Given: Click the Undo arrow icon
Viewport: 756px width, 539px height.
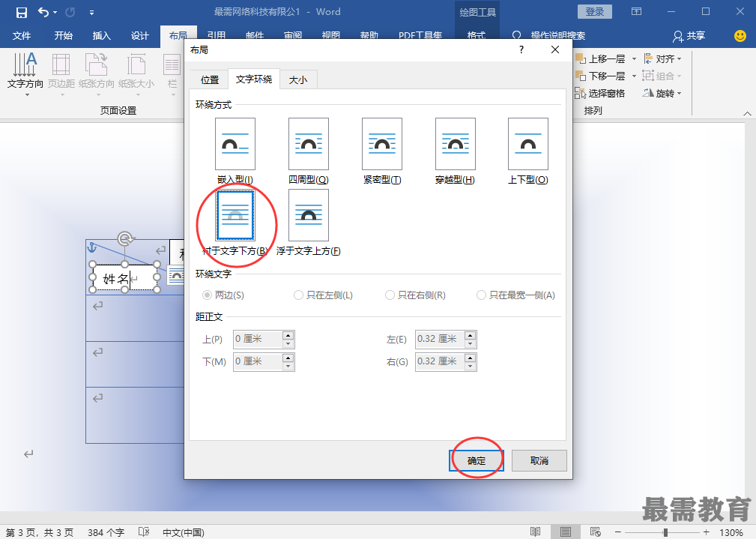Looking at the screenshot, I should click(43, 12).
